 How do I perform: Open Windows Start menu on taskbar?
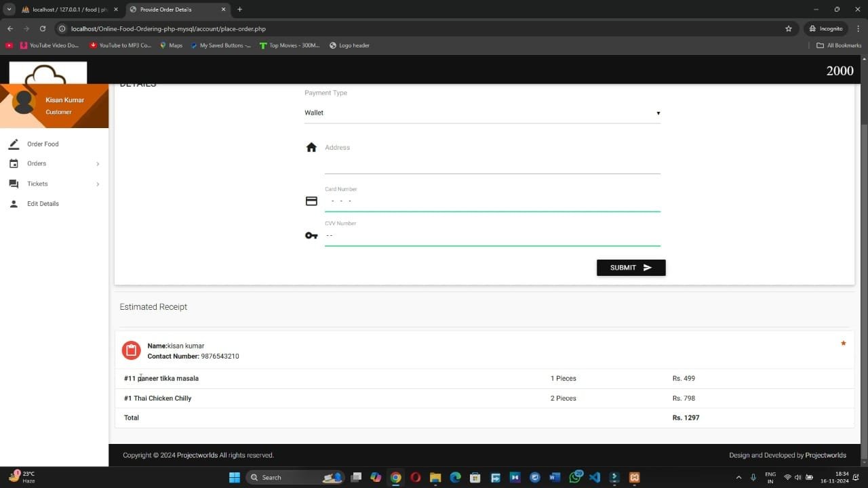[235, 477]
